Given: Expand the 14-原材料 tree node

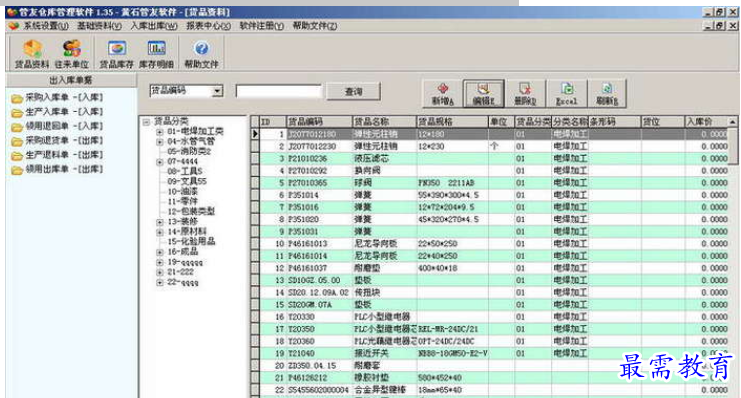Looking at the screenshot, I should tap(160, 232).
